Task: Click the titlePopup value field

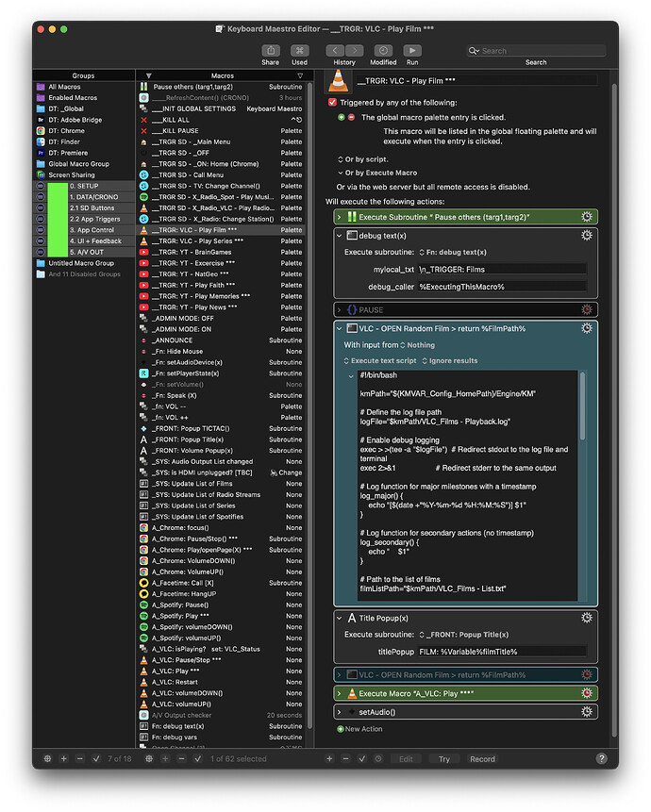Action: (x=502, y=652)
